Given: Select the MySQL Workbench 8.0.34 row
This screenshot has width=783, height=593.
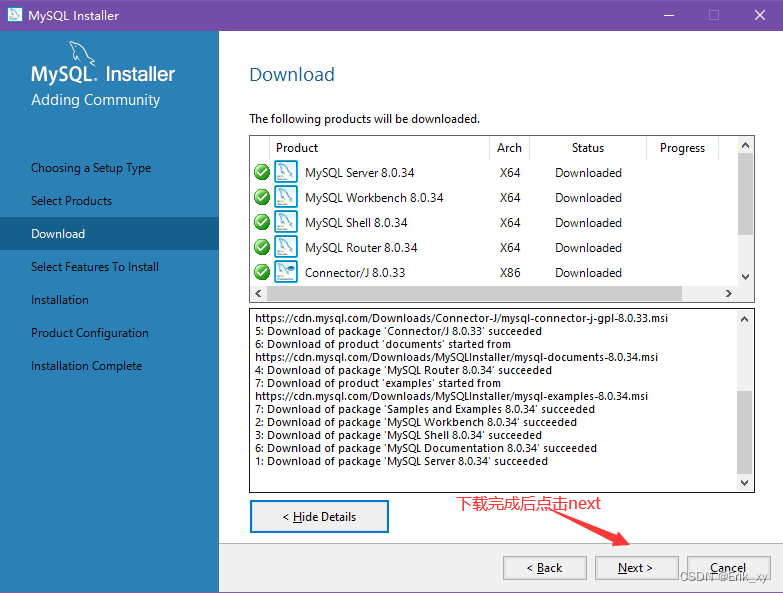Looking at the screenshot, I should [x=493, y=198].
